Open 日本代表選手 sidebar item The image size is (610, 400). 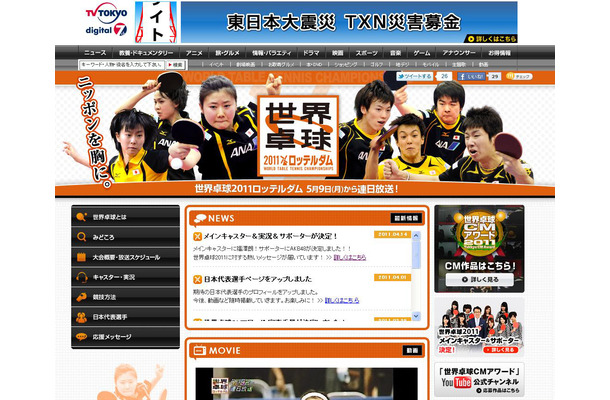coord(125,317)
